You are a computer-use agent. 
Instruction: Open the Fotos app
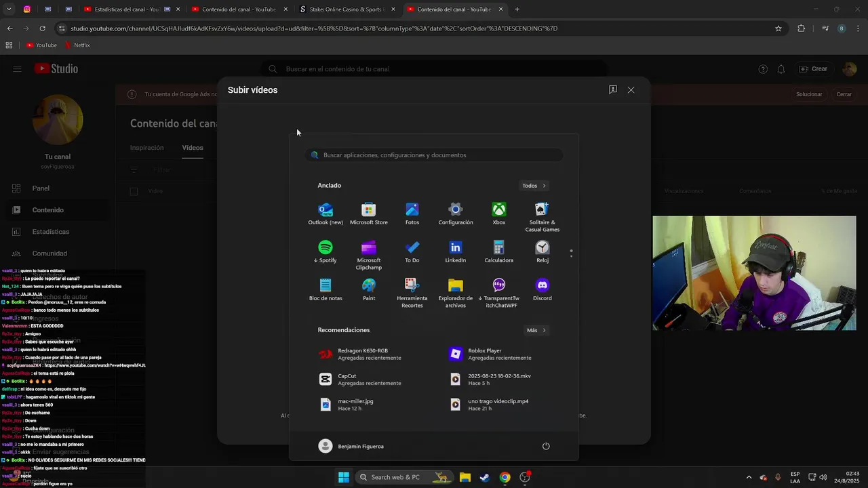click(412, 213)
